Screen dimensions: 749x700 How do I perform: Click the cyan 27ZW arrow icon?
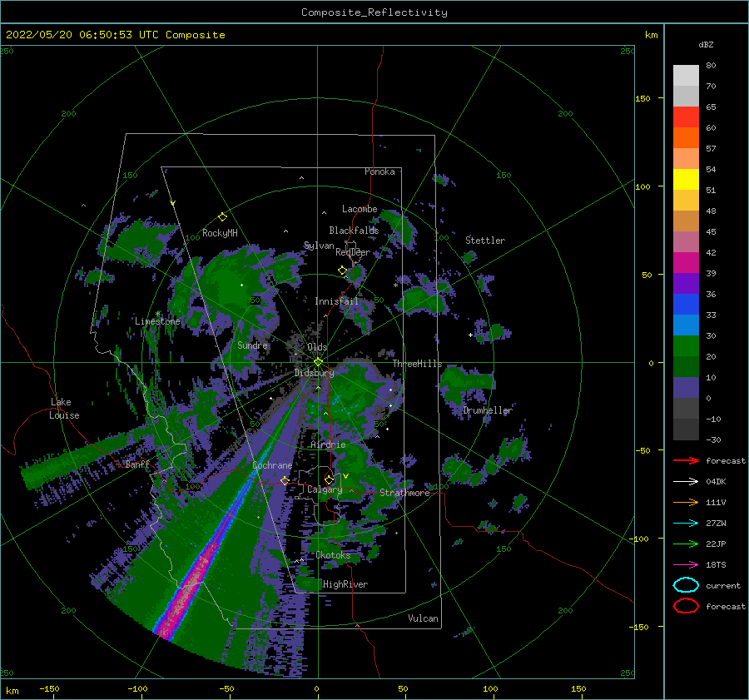tap(686, 524)
